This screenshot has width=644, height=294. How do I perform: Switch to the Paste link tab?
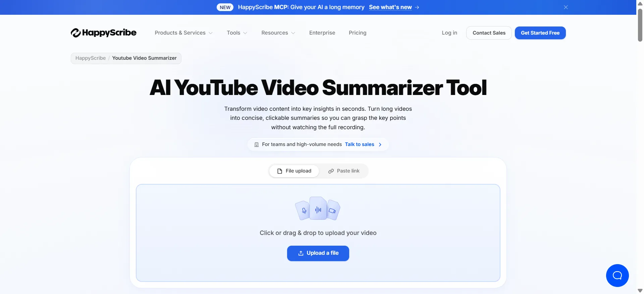click(343, 171)
